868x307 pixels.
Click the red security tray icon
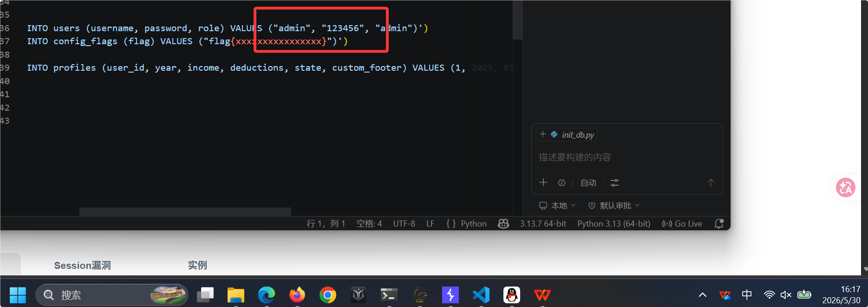tap(725, 295)
